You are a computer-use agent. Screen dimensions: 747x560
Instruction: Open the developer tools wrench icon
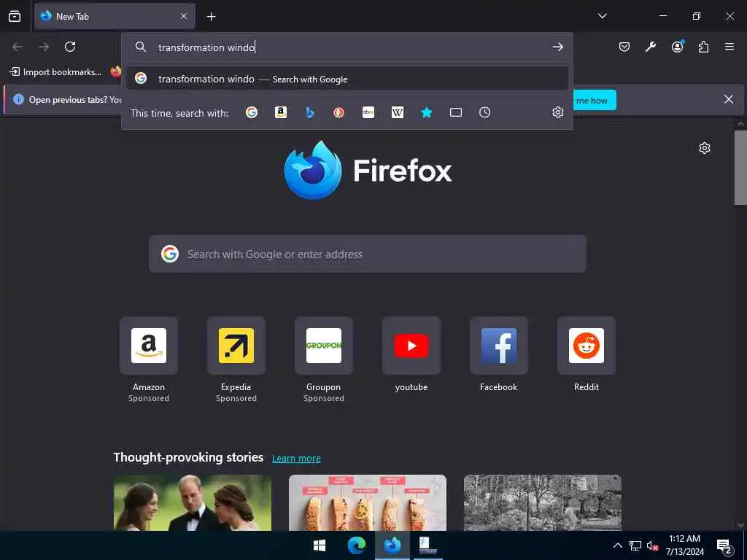[651, 47]
